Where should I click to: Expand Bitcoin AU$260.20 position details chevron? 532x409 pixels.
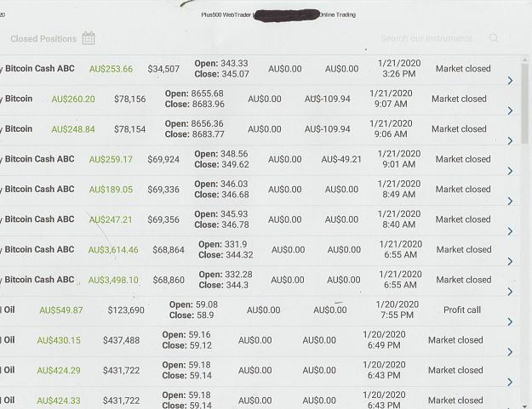tap(510, 111)
